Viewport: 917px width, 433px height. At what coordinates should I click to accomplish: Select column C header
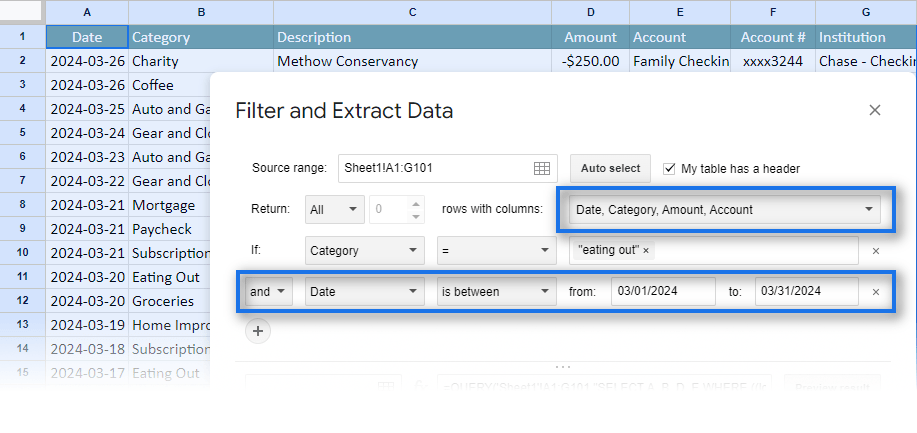412,12
